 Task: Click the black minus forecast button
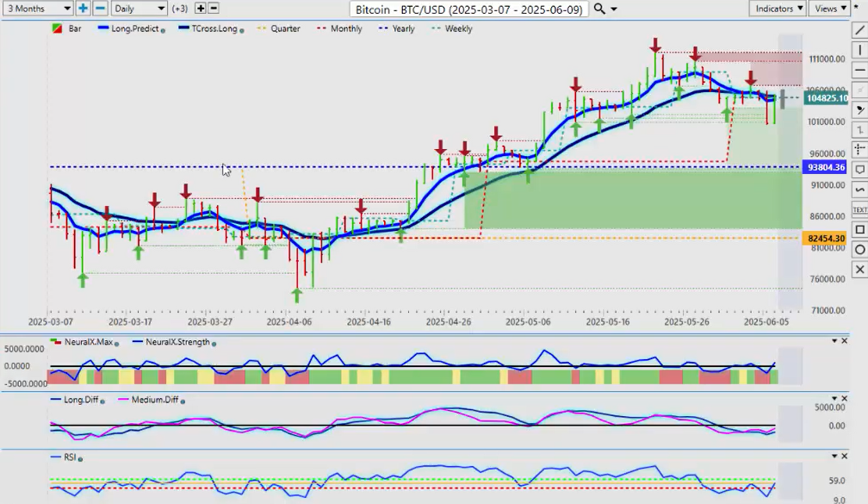click(x=214, y=9)
